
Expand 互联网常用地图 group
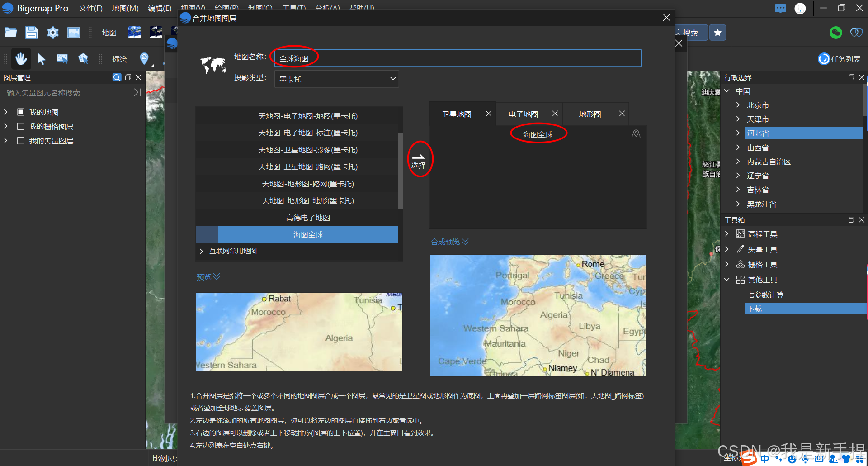coord(201,251)
